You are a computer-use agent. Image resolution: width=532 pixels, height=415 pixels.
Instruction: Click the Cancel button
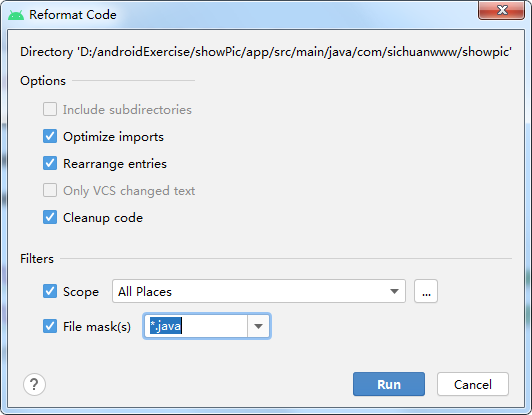(473, 384)
